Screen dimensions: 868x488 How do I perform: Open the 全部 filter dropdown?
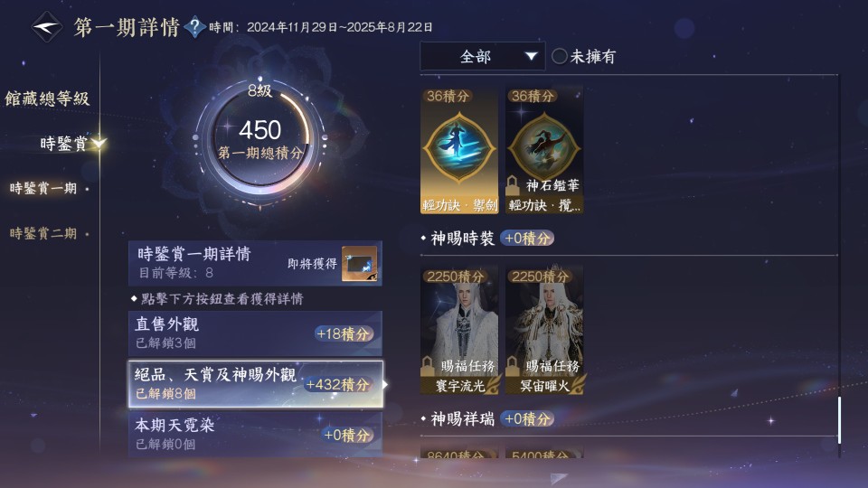tap(482, 56)
